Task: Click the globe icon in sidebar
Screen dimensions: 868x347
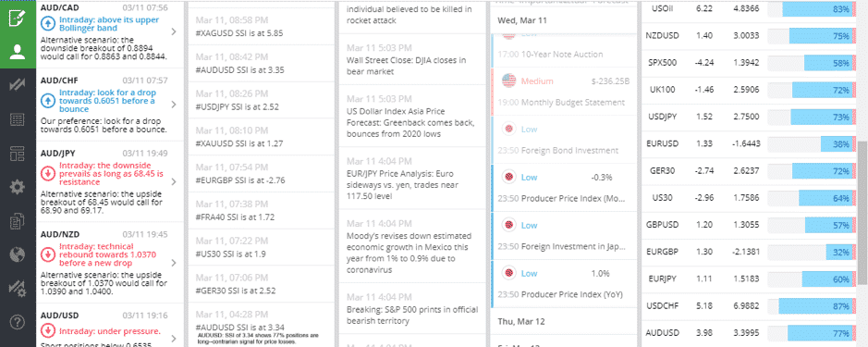Action: 18,254
